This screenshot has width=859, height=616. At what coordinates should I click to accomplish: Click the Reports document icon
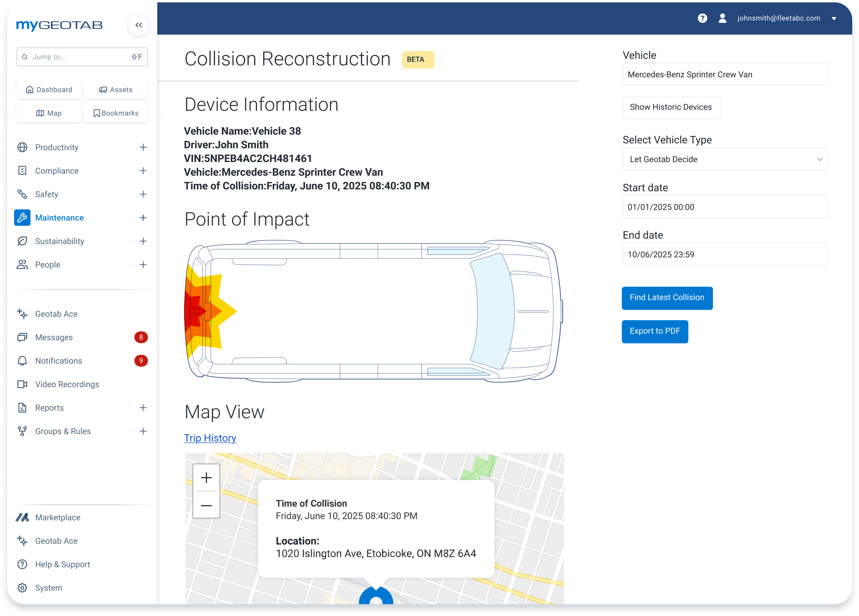coord(22,408)
